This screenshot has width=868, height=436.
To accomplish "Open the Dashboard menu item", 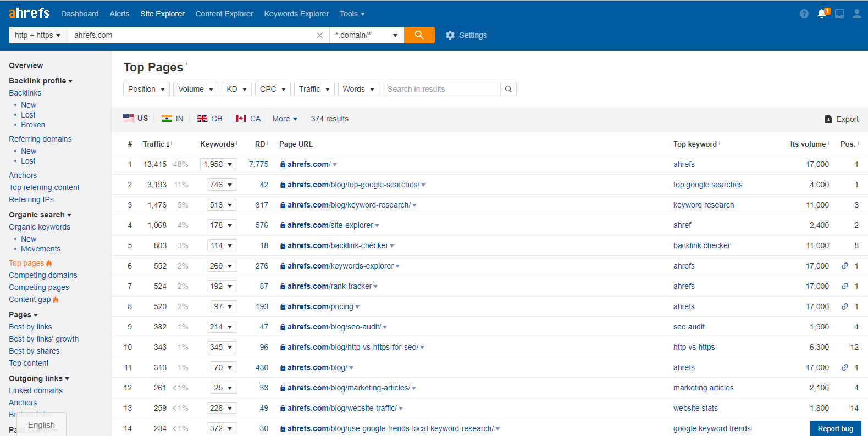I will [80, 14].
